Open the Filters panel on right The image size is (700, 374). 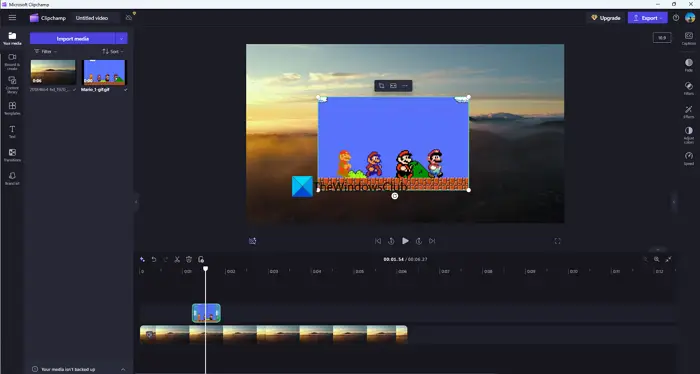(x=688, y=88)
